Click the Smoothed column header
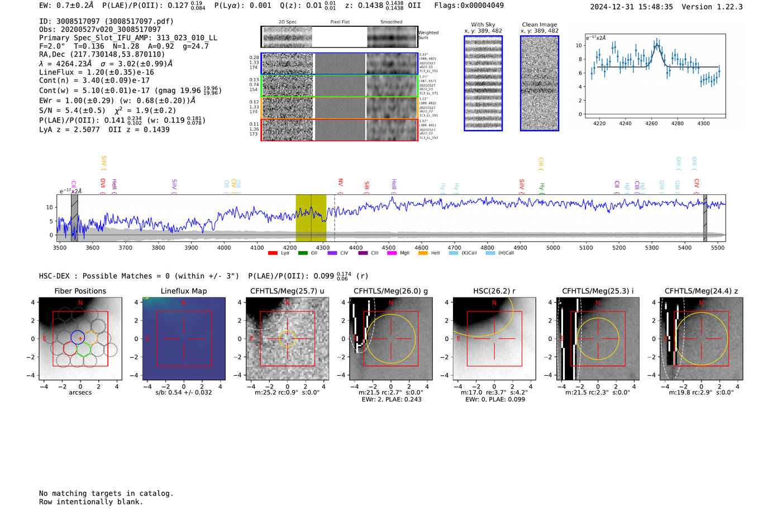The height and width of the screenshot is (532, 782). pyautogui.click(x=391, y=22)
